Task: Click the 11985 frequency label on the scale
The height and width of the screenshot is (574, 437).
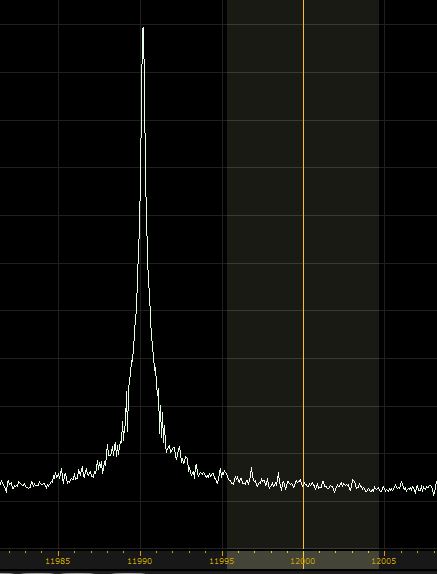Action: coord(58,561)
